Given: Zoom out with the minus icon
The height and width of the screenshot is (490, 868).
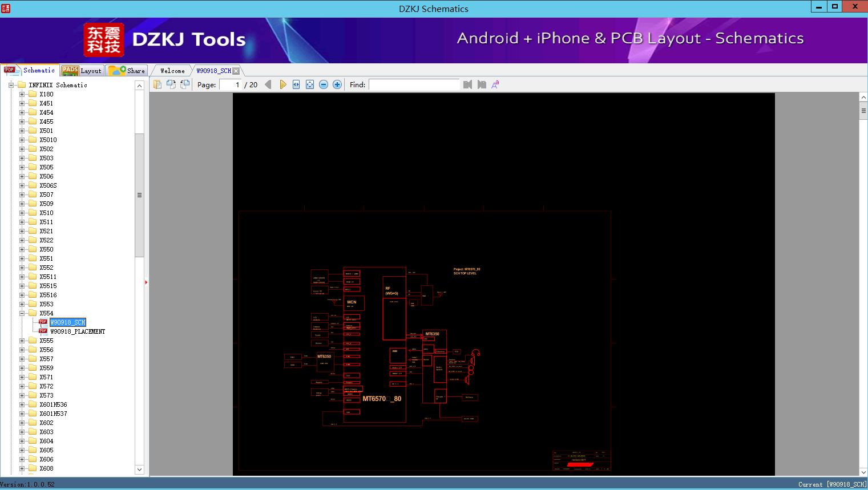Looking at the screenshot, I should tap(324, 84).
